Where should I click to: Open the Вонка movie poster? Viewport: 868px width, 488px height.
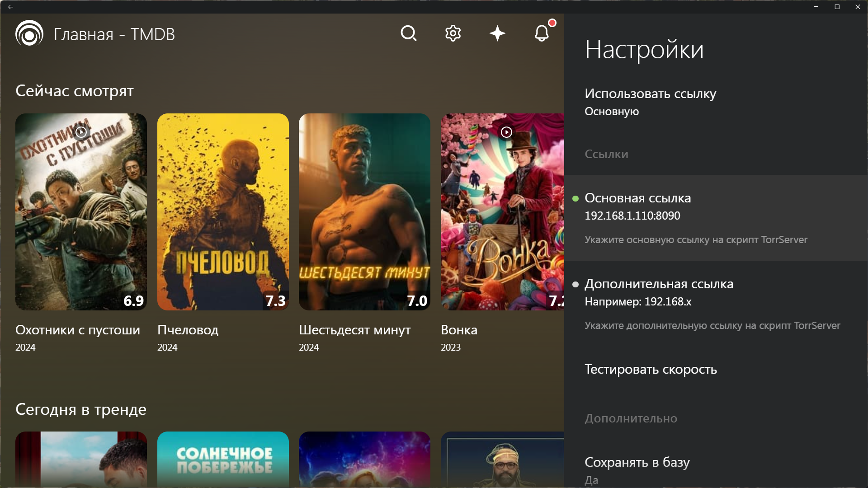click(x=502, y=212)
